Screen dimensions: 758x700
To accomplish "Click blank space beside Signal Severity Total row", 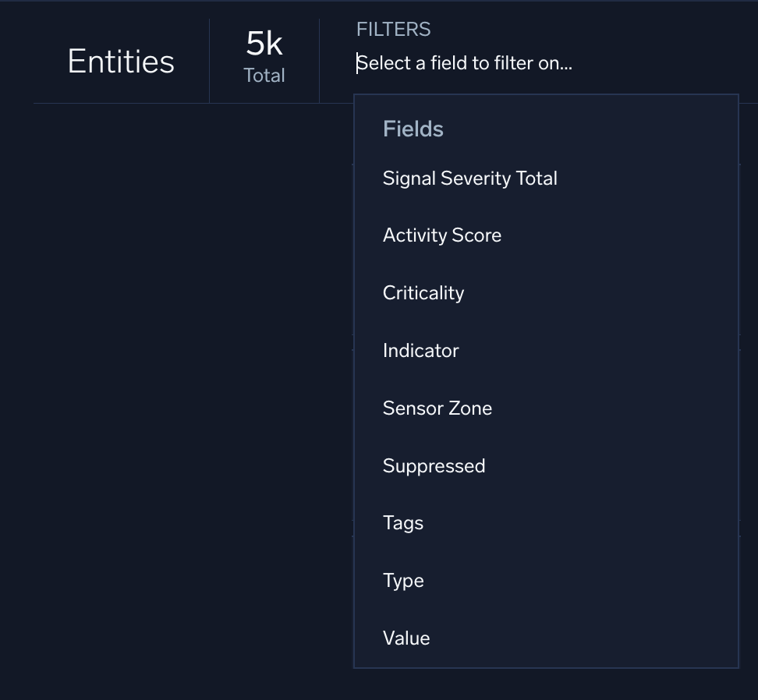I will (x=647, y=179).
